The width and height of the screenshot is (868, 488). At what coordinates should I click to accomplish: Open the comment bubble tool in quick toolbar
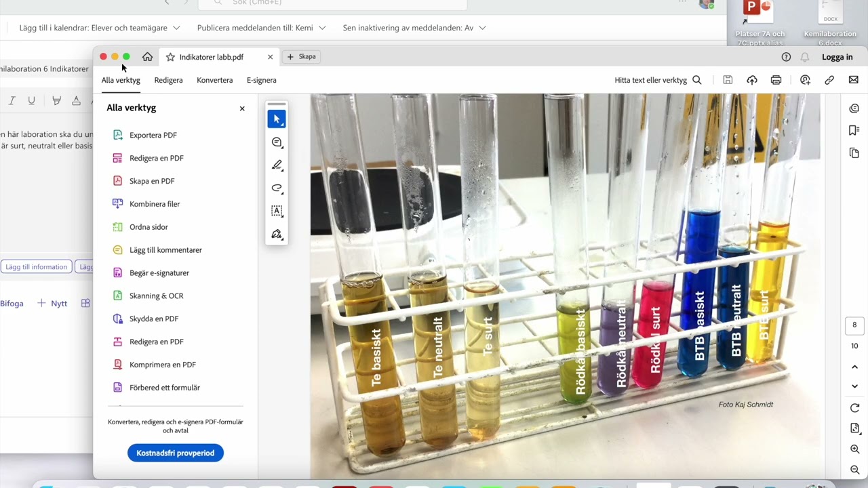pyautogui.click(x=277, y=142)
